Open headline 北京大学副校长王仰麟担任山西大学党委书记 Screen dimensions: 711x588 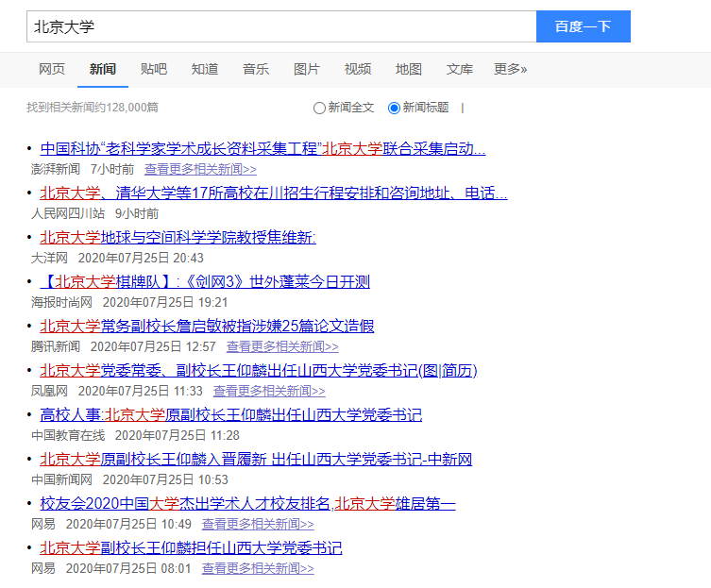191,548
